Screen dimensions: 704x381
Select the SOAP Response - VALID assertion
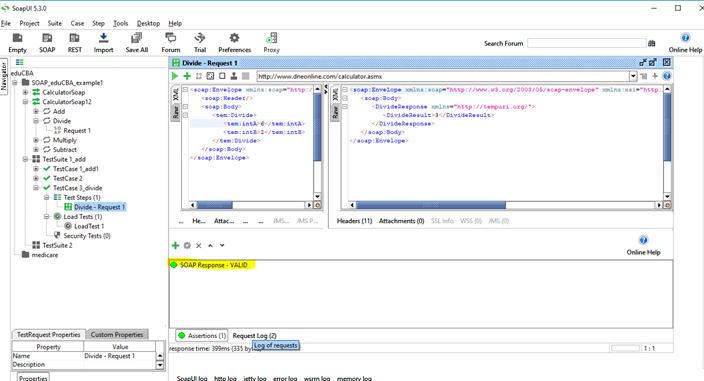point(212,265)
